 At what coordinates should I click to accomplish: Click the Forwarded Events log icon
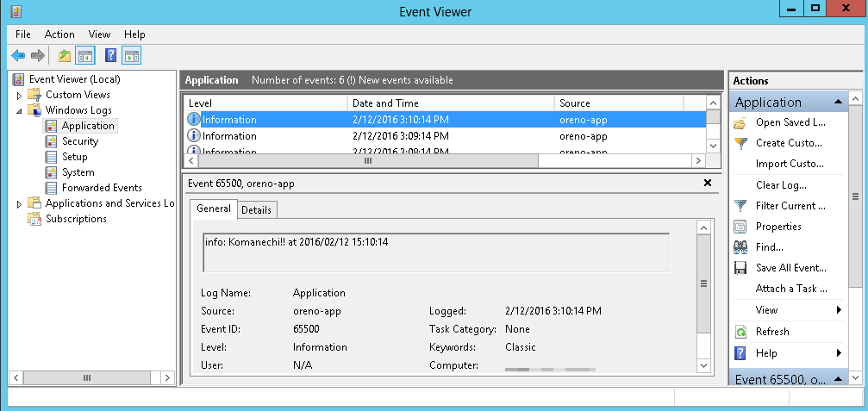point(52,188)
